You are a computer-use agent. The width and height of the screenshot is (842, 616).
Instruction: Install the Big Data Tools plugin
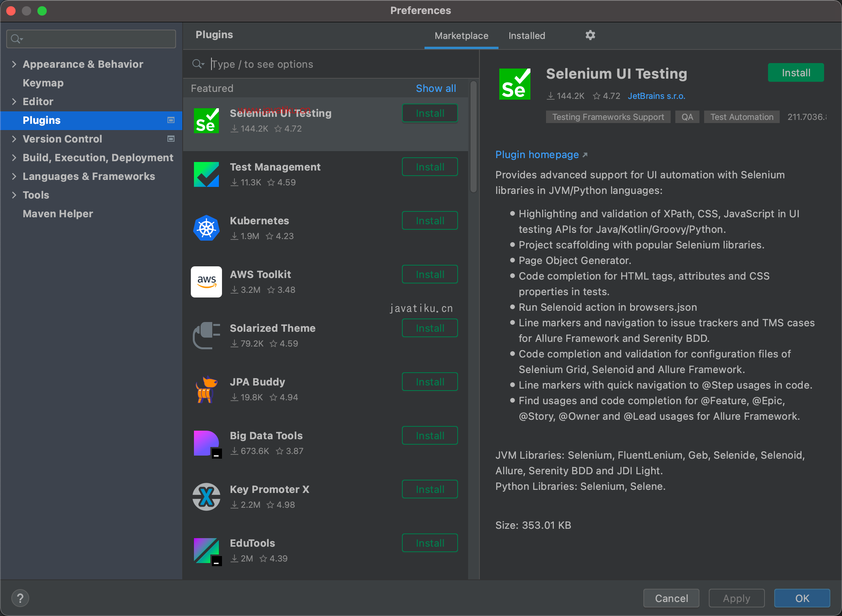click(430, 436)
